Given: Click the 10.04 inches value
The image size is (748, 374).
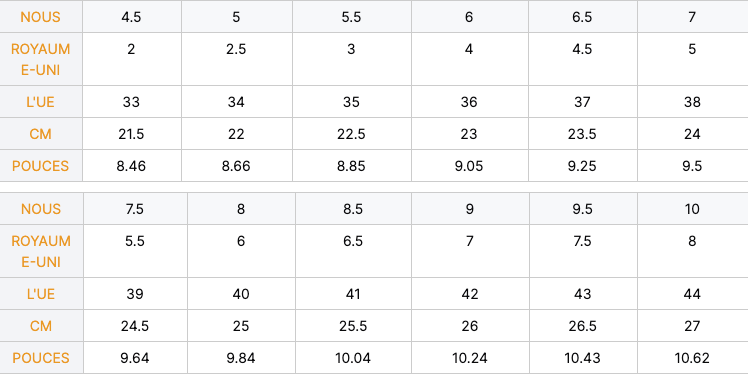Looking at the screenshot, I should click(x=353, y=358).
